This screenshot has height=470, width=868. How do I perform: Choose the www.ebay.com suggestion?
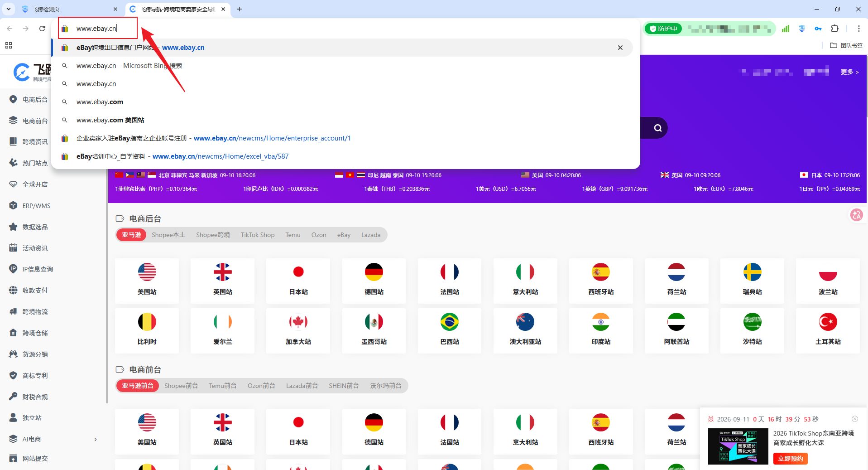(342, 102)
